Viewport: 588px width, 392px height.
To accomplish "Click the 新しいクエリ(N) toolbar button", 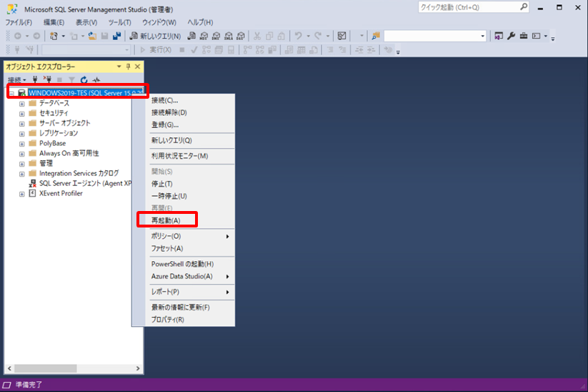I will tap(155, 36).
